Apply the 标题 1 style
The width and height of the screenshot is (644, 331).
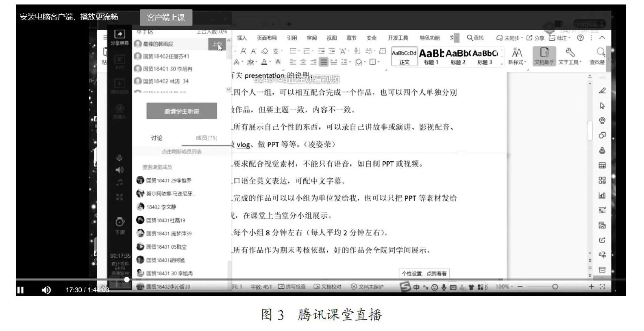pos(431,57)
